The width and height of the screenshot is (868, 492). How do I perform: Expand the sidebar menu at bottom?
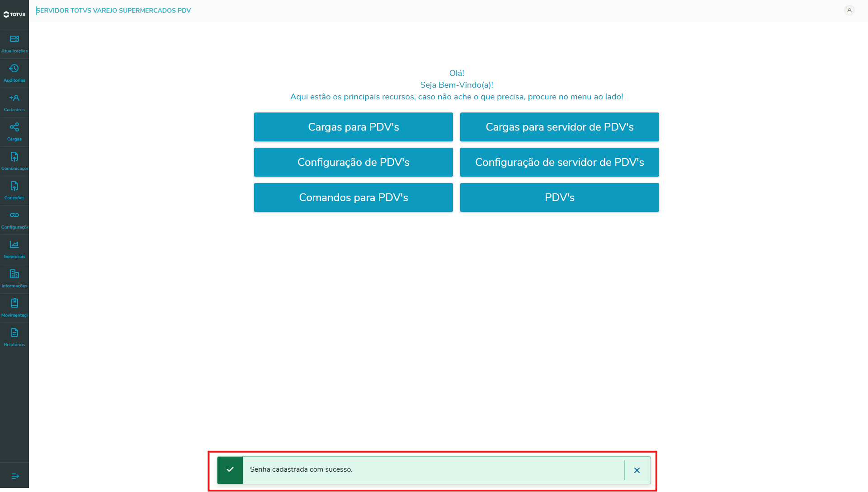(x=15, y=476)
